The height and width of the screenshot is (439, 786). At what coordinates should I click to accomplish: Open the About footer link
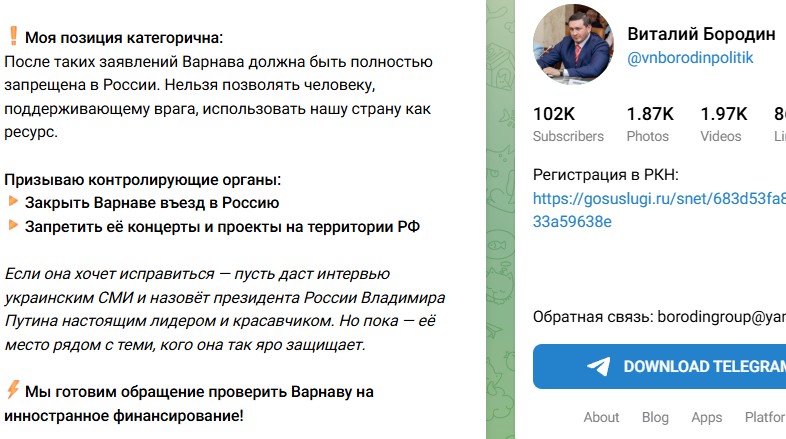pos(601,417)
